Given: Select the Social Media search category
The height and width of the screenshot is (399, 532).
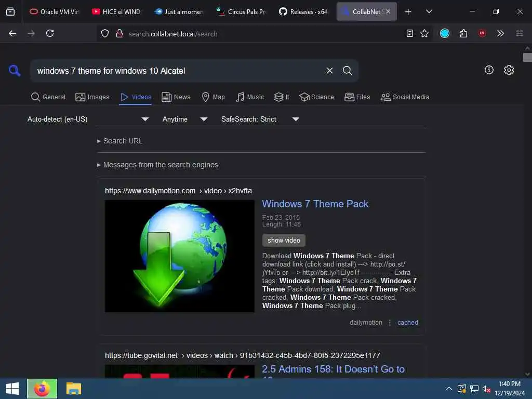Looking at the screenshot, I should (x=405, y=97).
